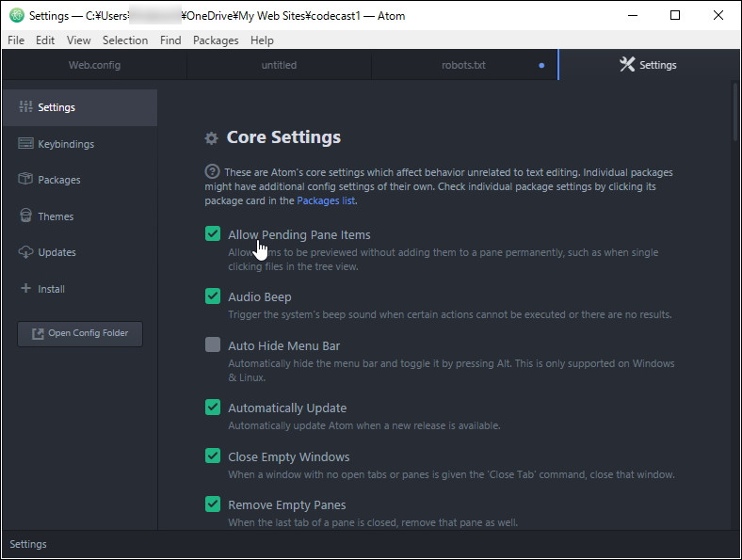Open the Packages menu
This screenshot has height=560, width=742.
click(x=216, y=40)
